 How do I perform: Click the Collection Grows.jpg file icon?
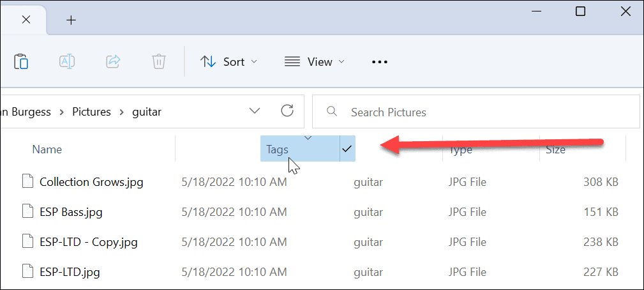tap(27, 182)
